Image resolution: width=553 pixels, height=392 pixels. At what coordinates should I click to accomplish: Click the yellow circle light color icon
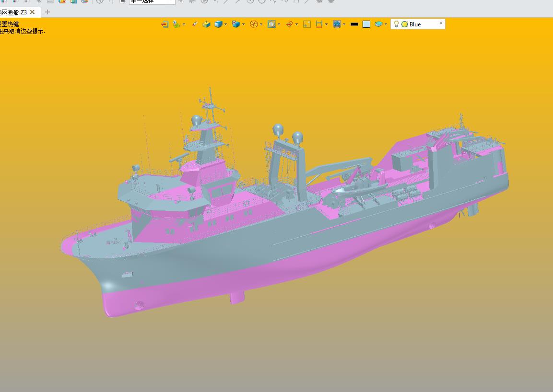click(404, 24)
